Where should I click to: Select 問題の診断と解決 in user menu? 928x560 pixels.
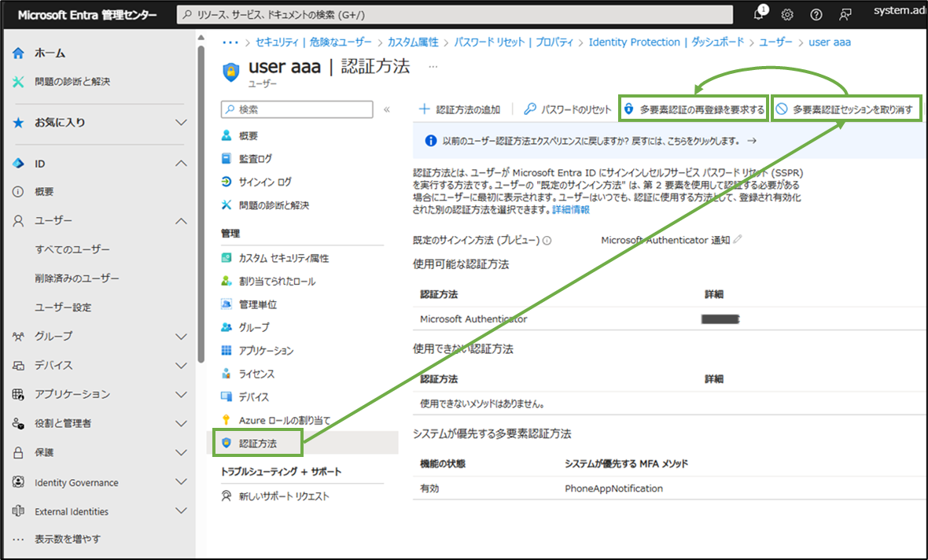(x=274, y=205)
